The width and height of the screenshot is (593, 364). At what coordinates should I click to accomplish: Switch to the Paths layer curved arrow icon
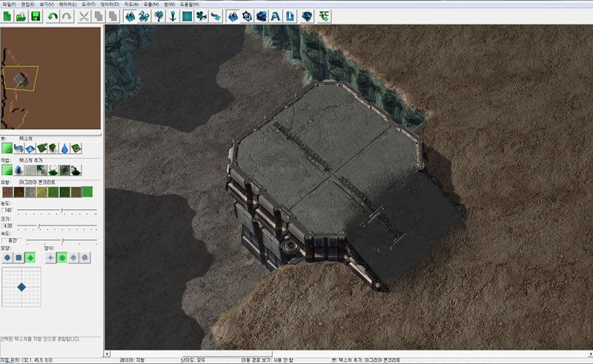pyautogui.click(x=216, y=16)
